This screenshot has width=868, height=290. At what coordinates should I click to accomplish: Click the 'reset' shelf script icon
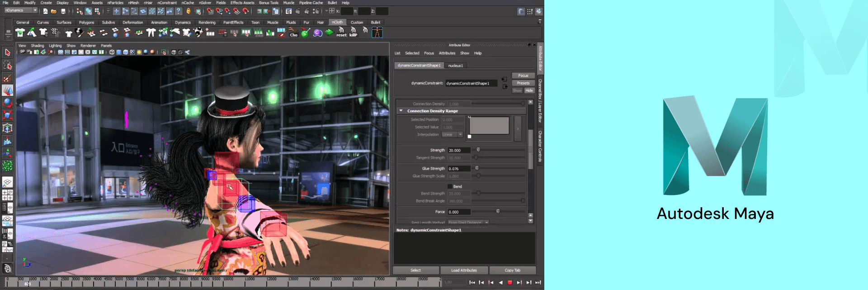click(341, 32)
